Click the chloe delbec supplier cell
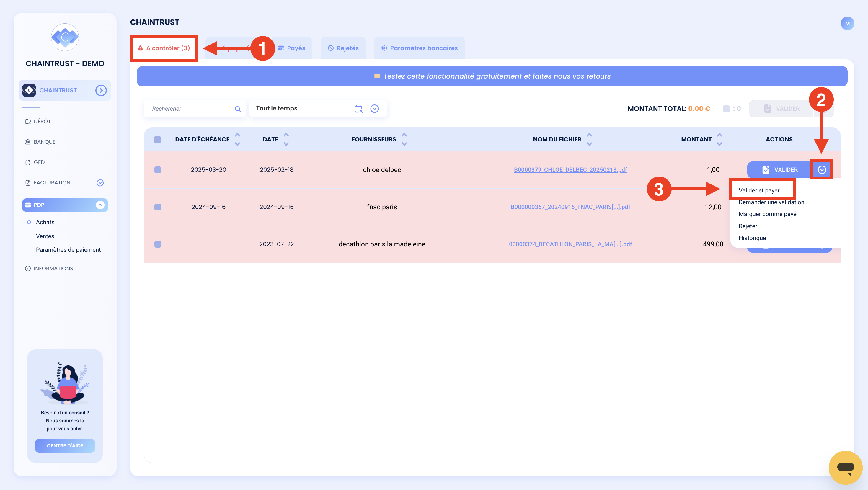Image resolution: width=868 pixels, height=490 pixels. (382, 169)
